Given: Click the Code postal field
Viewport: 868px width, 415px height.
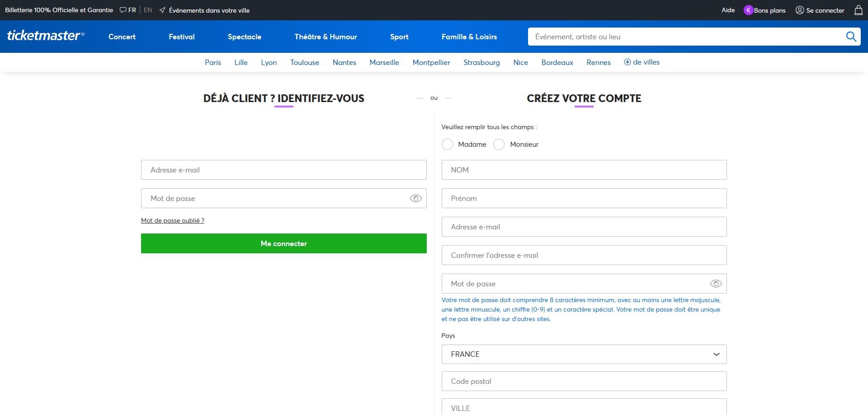Looking at the screenshot, I should pos(584,381).
